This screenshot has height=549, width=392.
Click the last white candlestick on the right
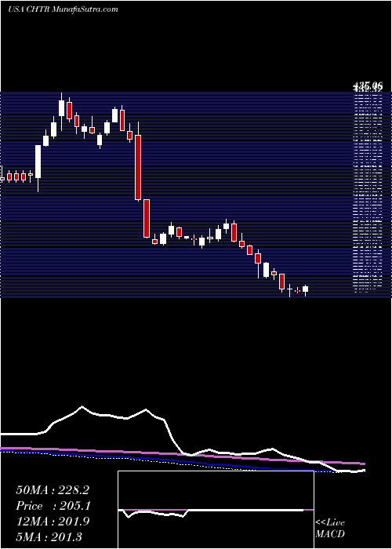(x=305, y=289)
